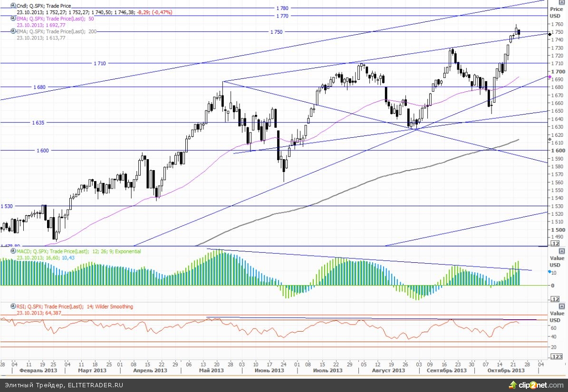This screenshot has height=392, width=568.
Task: Click the 1 770 horizontal level label
Action: (282, 16)
